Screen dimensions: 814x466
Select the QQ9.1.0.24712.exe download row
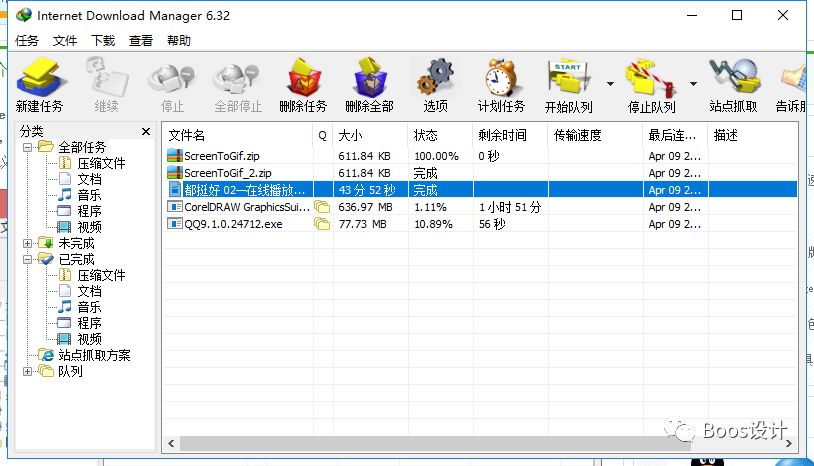point(480,224)
